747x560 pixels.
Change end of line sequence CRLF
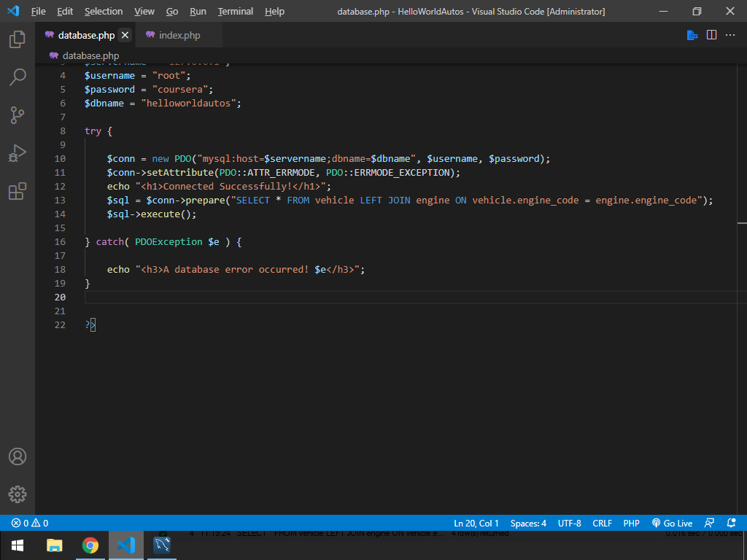click(603, 523)
